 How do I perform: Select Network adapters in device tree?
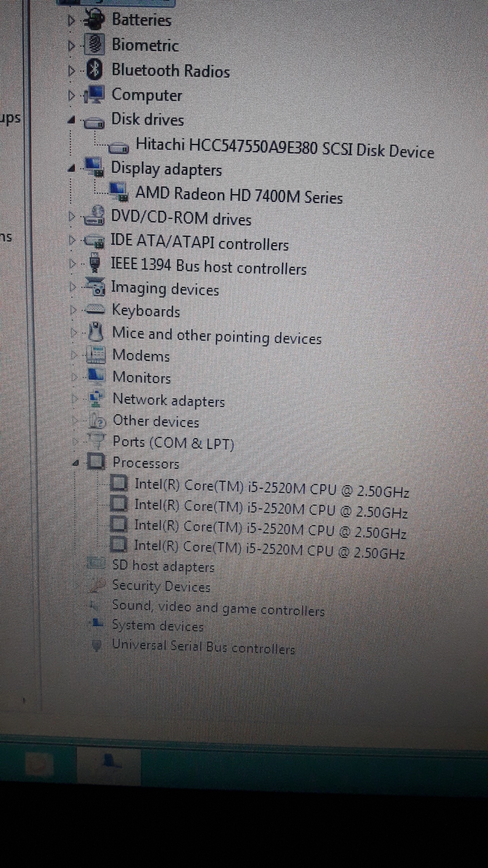coord(168,400)
